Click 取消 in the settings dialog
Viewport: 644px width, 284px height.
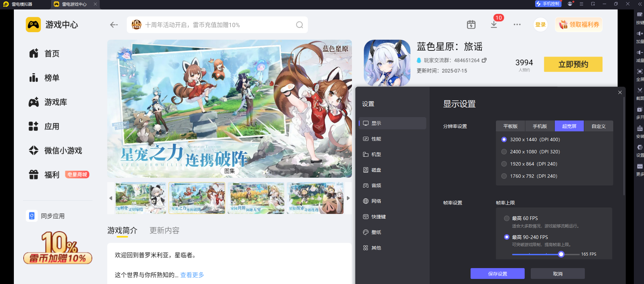[x=558, y=274]
